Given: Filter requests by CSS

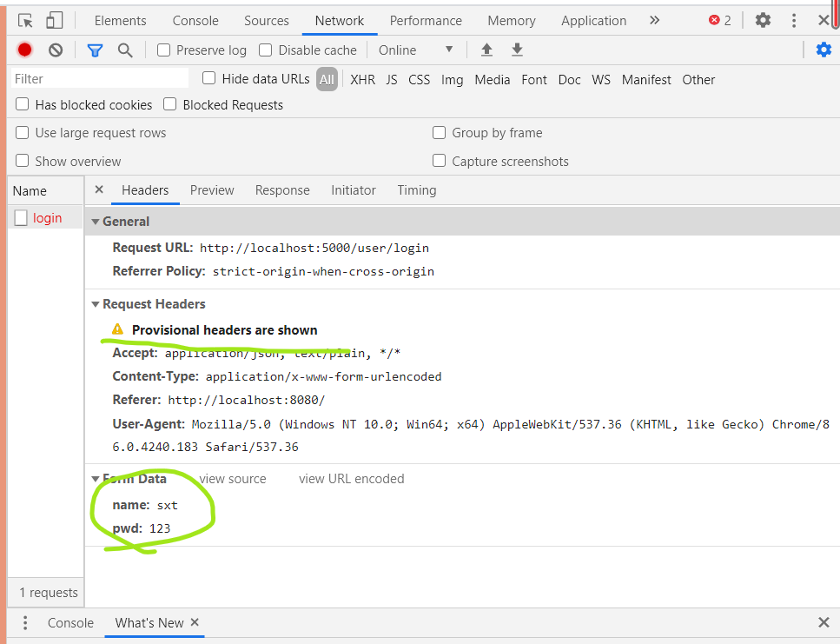Looking at the screenshot, I should 419,79.
